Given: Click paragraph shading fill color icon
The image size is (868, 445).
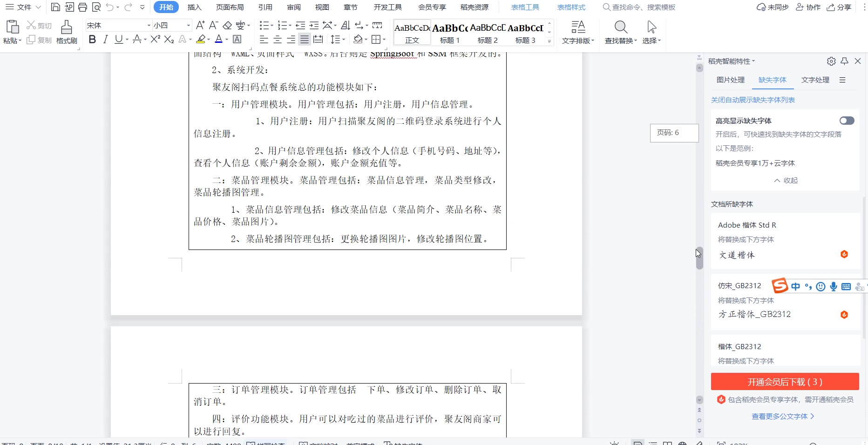Looking at the screenshot, I should pos(358,40).
